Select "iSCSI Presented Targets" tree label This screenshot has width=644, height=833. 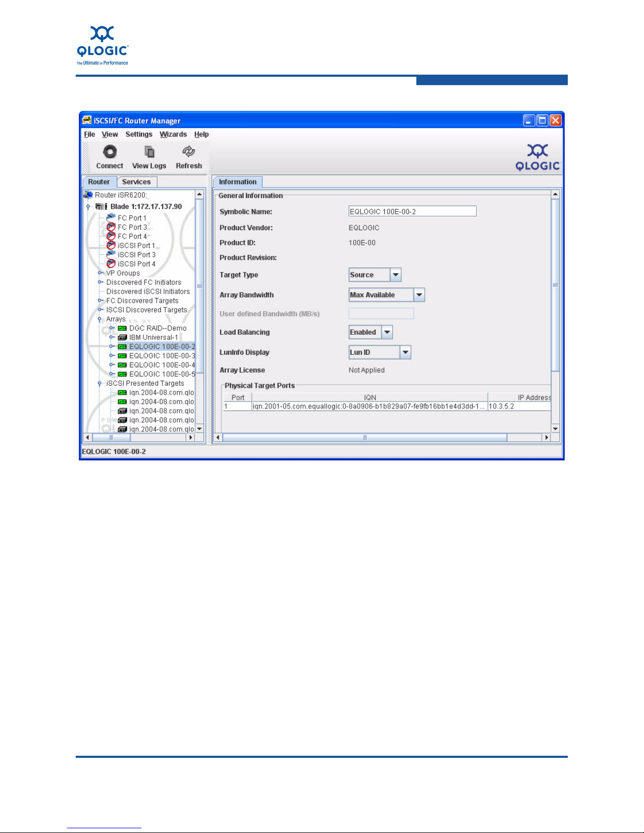145,384
